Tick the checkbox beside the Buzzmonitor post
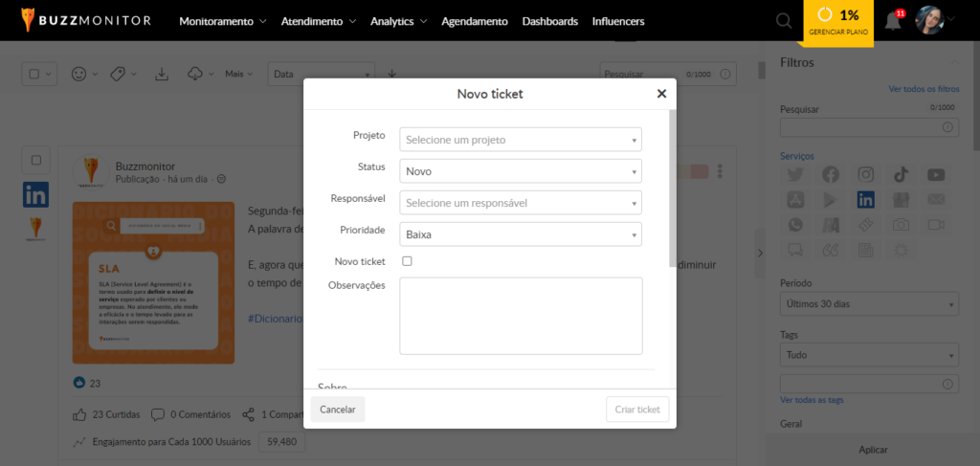This screenshot has width=980, height=466. pos(36,161)
